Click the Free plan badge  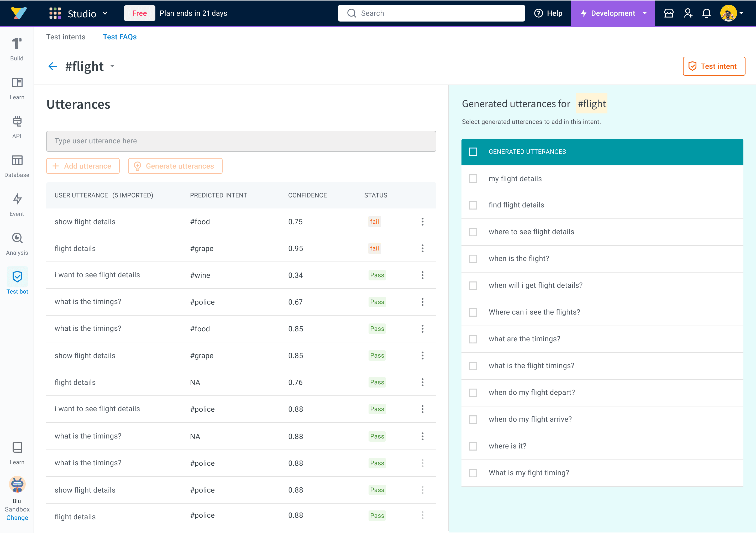tap(139, 13)
